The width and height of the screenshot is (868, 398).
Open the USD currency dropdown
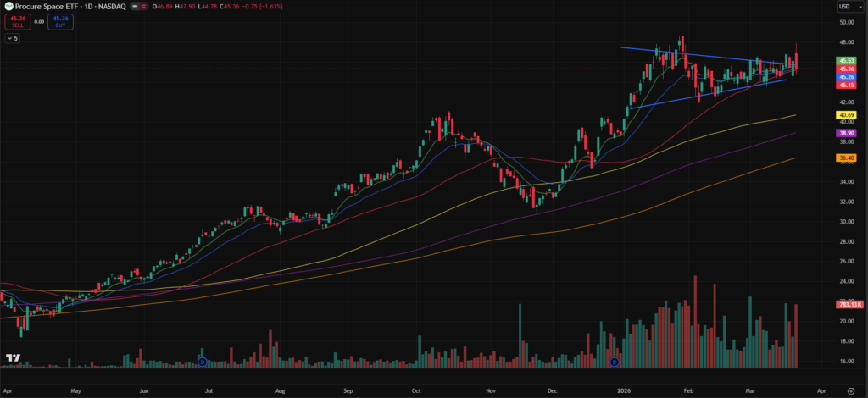coord(845,7)
